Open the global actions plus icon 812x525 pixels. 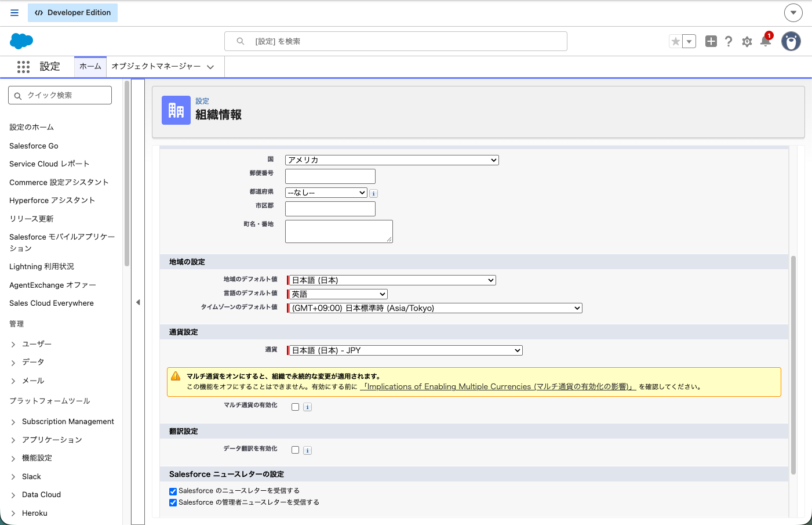coord(711,41)
